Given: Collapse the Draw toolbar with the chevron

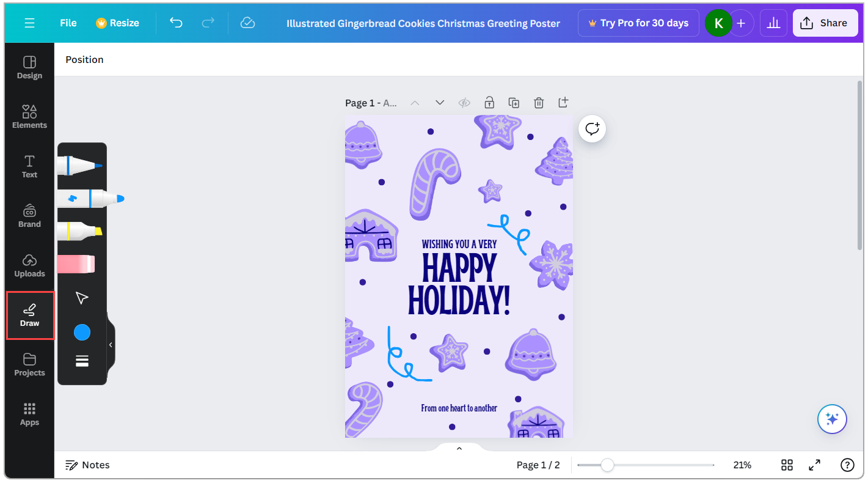Looking at the screenshot, I should coord(111,344).
